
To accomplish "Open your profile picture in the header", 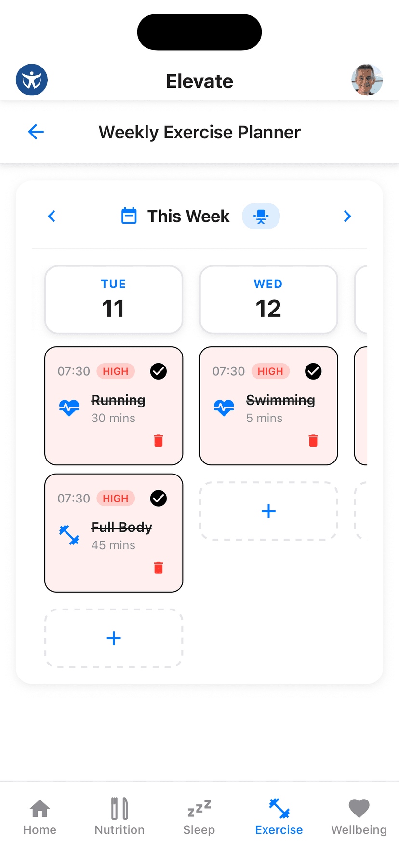I will pos(367,80).
